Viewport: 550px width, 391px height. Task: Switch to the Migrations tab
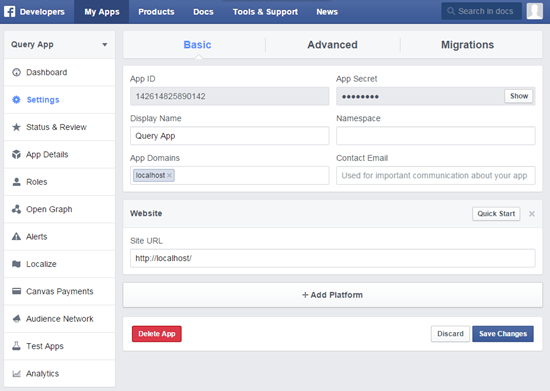tap(467, 45)
